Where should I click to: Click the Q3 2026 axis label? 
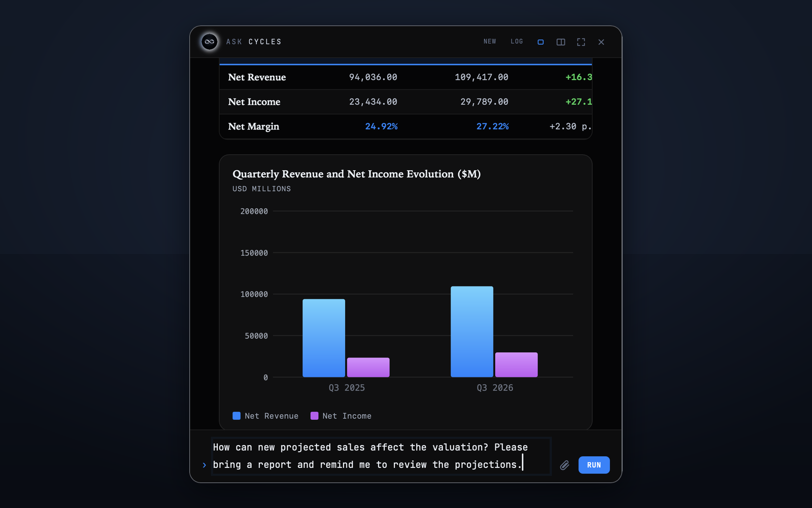point(495,388)
